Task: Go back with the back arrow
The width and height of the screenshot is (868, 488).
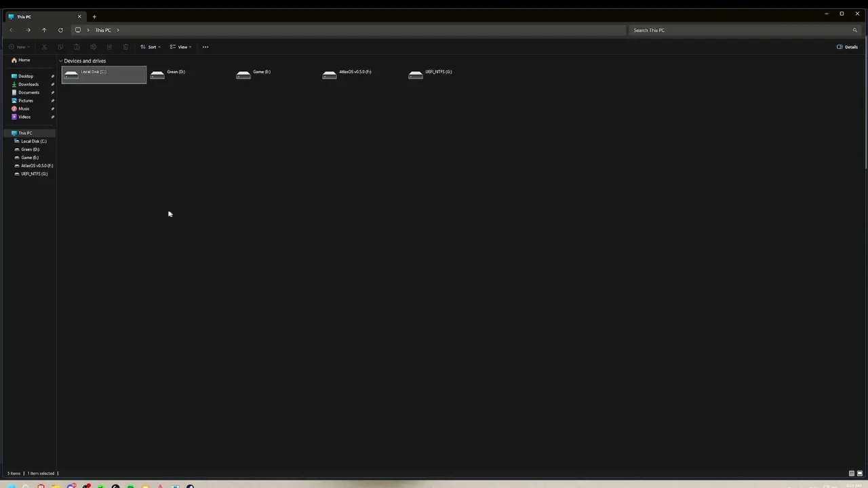Action: [12, 30]
